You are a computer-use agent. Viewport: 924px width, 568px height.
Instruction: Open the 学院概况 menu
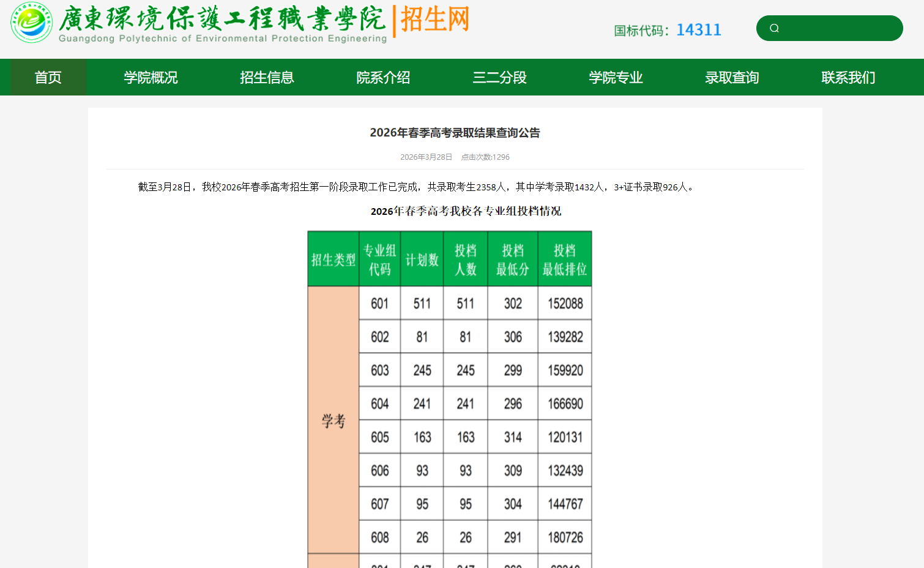[x=151, y=77]
